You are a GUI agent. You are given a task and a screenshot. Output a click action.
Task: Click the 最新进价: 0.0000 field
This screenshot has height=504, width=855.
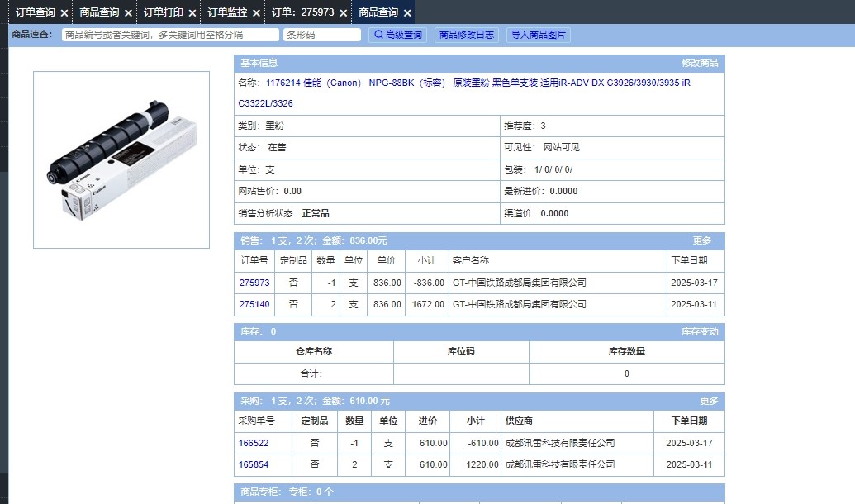[612, 192]
